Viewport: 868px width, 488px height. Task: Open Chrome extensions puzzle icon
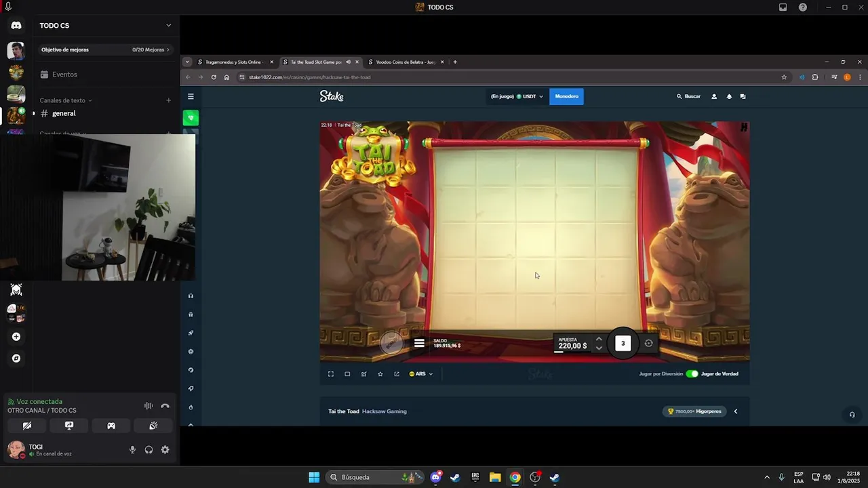tap(815, 77)
